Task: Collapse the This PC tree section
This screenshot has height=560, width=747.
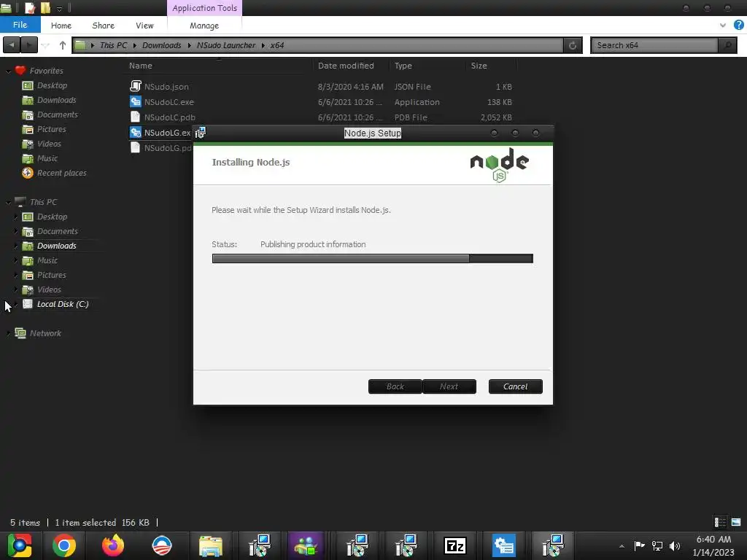Action: [8, 203]
